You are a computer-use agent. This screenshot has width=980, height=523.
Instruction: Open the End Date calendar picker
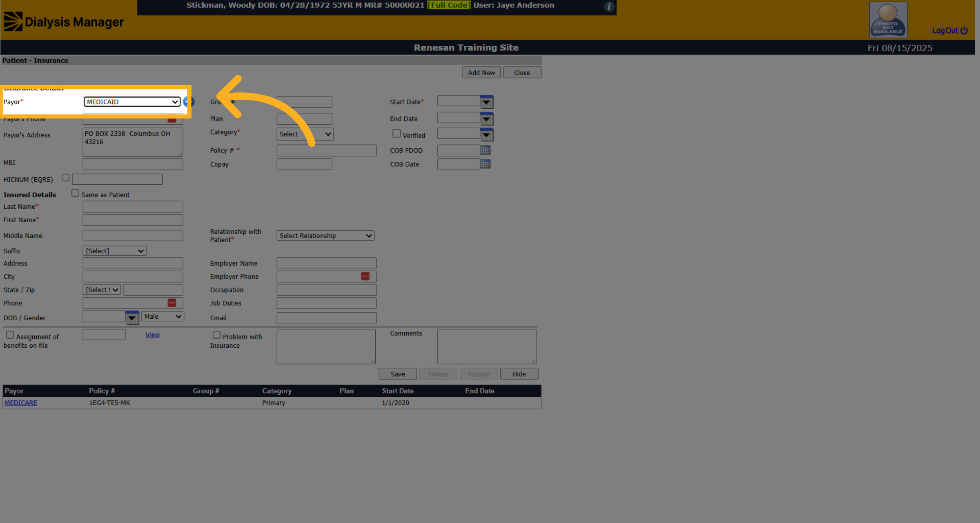coord(486,119)
